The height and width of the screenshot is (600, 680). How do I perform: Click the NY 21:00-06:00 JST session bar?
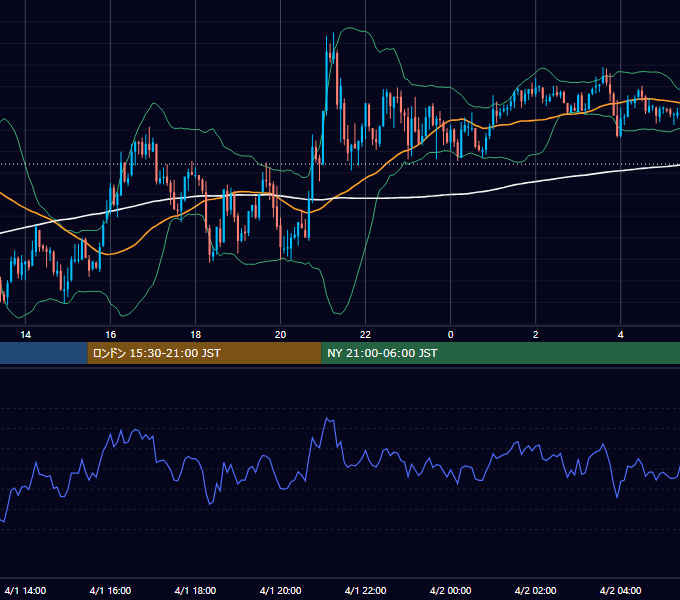click(500, 353)
